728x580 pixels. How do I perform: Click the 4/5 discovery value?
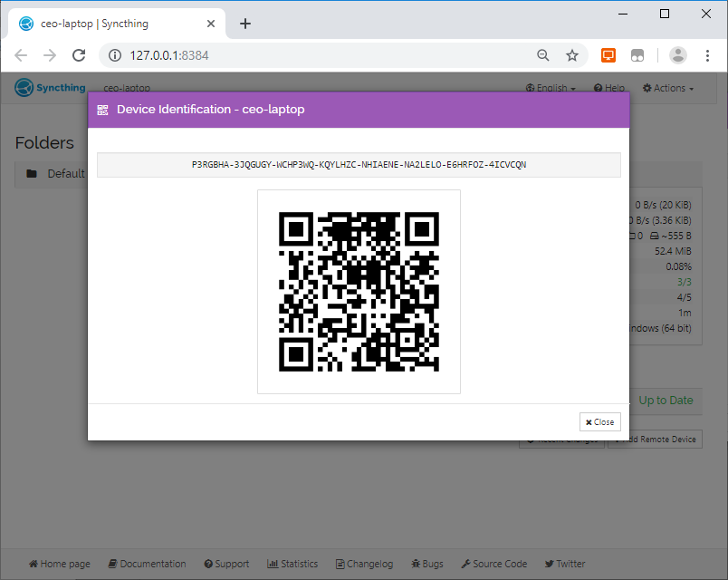(x=684, y=297)
